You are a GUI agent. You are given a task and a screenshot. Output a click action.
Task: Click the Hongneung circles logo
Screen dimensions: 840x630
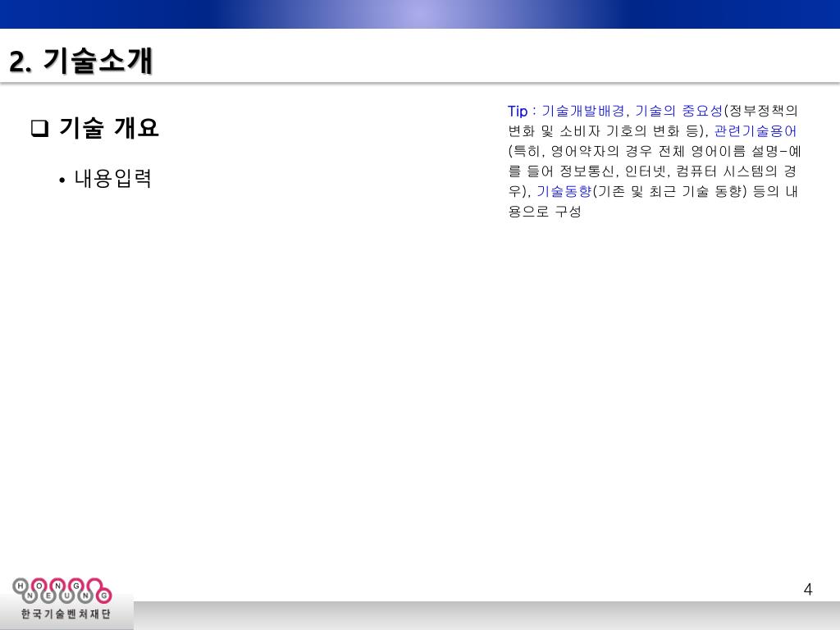[x=62, y=590]
